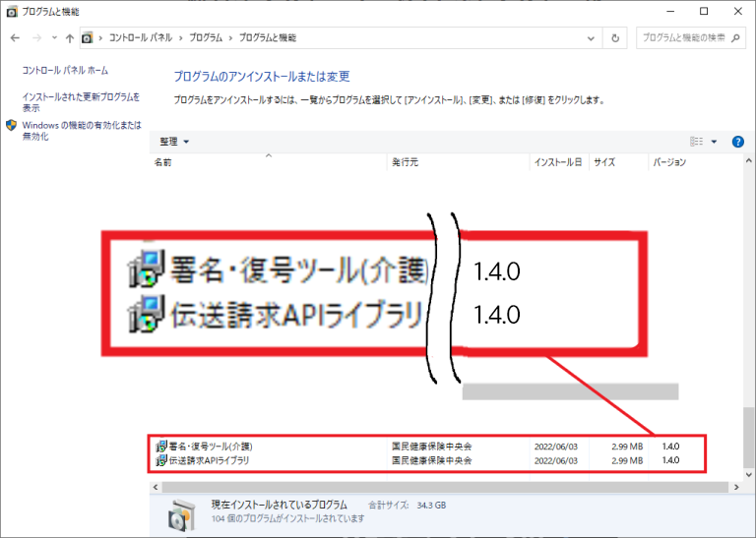Go up one level with up arrow

(x=70, y=38)
